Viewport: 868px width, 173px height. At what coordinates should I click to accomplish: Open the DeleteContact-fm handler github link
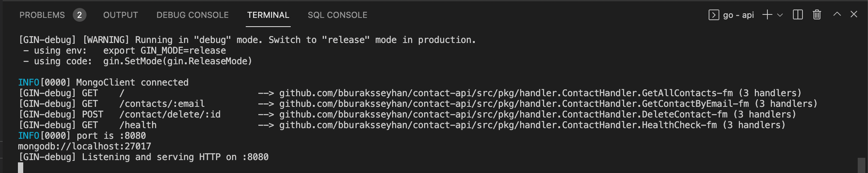(x=503, y=114)
